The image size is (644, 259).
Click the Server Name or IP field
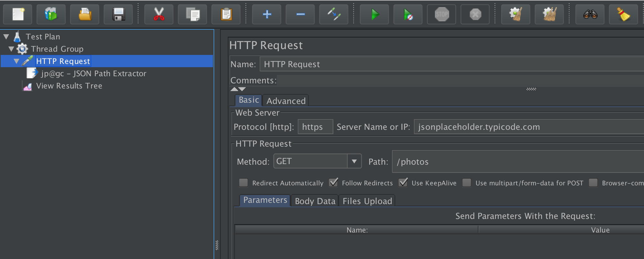pyautogui.click(x=528, y=127)
